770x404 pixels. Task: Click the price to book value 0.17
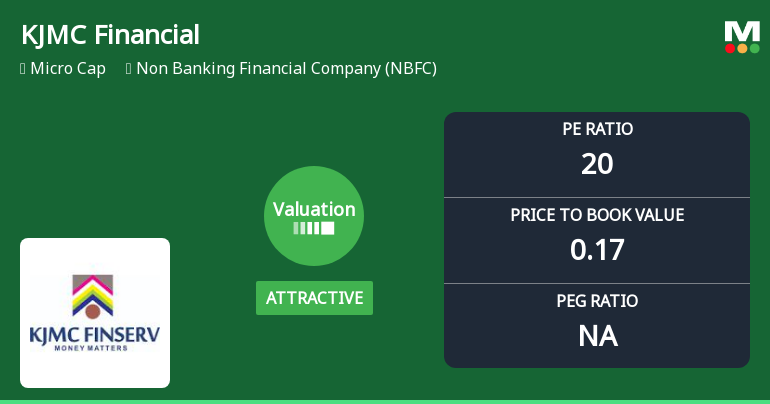pyautogui.click(x=597, y=250)
